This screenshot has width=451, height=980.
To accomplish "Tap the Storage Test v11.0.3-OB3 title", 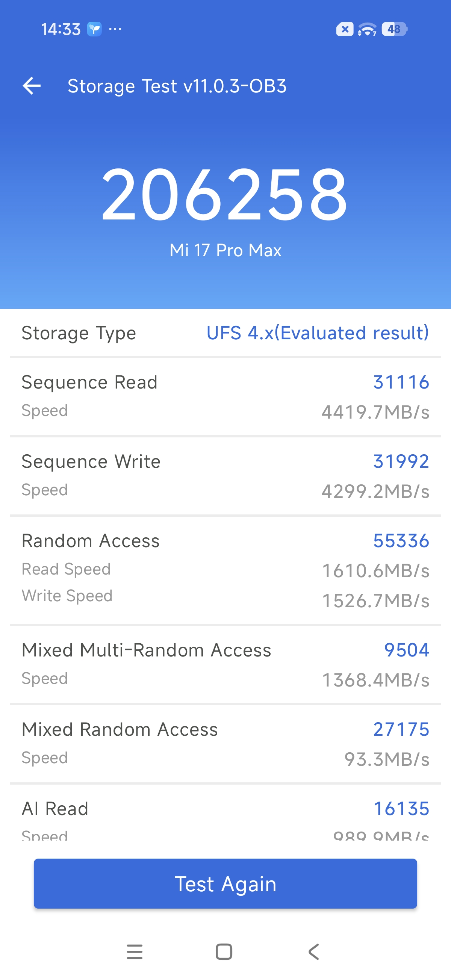I will pos(177,86).
